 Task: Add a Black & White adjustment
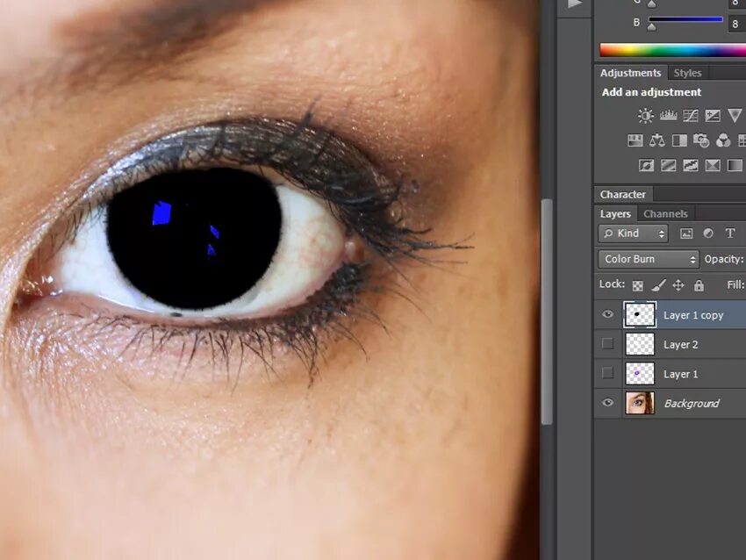click(x=679, y=140)
